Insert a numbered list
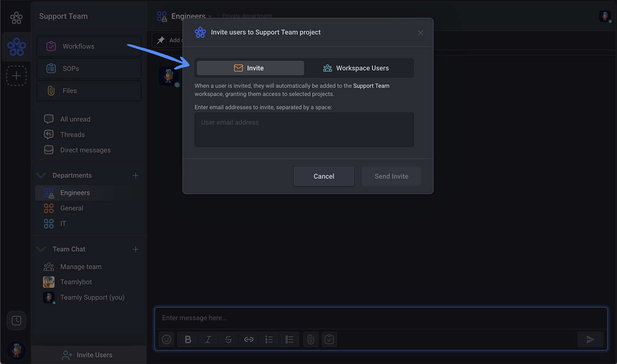The image size is (617, 364). click(x=269, y=339)
